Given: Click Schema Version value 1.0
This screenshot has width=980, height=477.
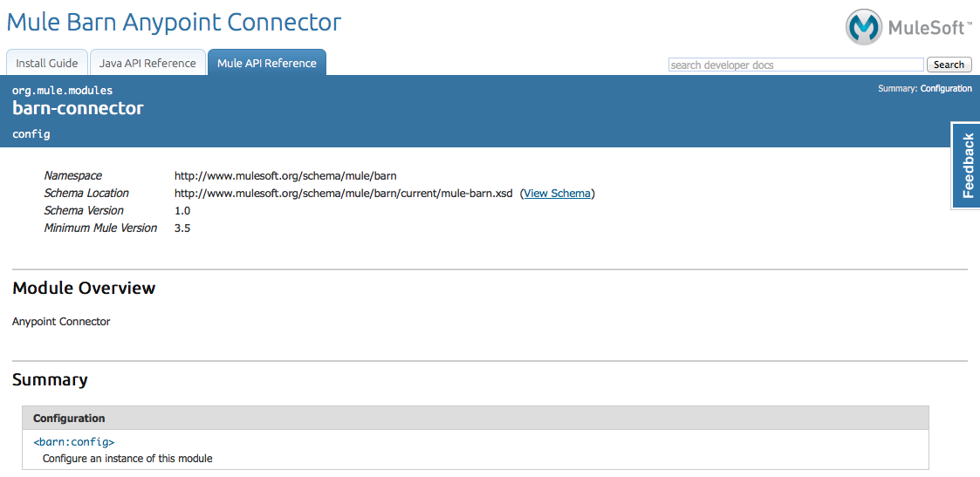Looking at the screenshot, I should point(182,210).
